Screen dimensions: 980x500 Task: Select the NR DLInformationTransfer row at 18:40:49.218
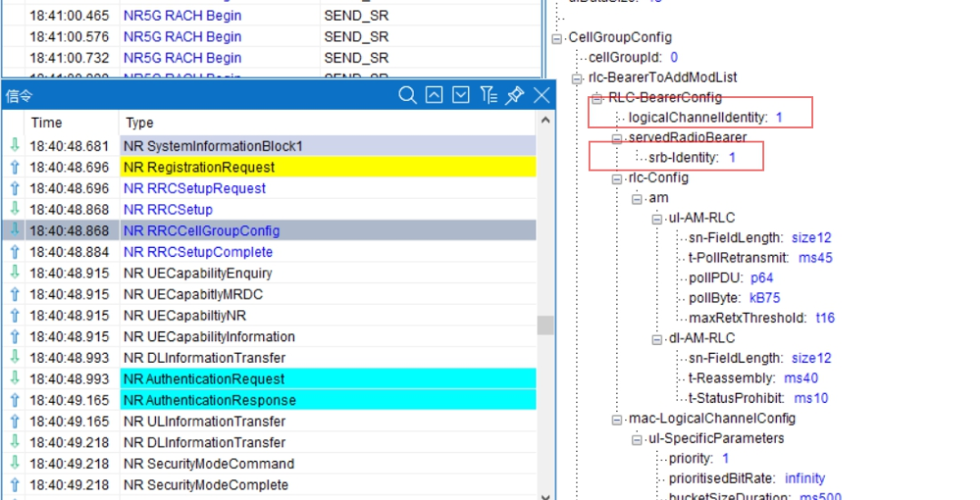tap(269, 443)
